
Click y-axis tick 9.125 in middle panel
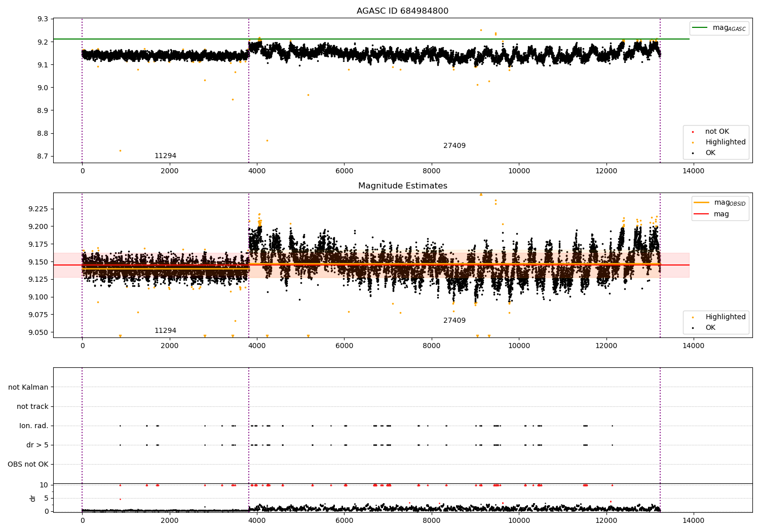[x=39, y=280]
